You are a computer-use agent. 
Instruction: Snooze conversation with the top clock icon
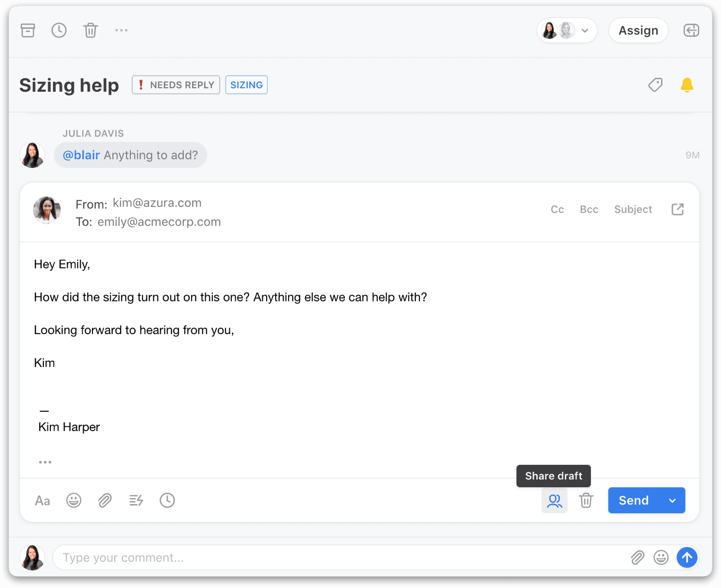(59, 30)
